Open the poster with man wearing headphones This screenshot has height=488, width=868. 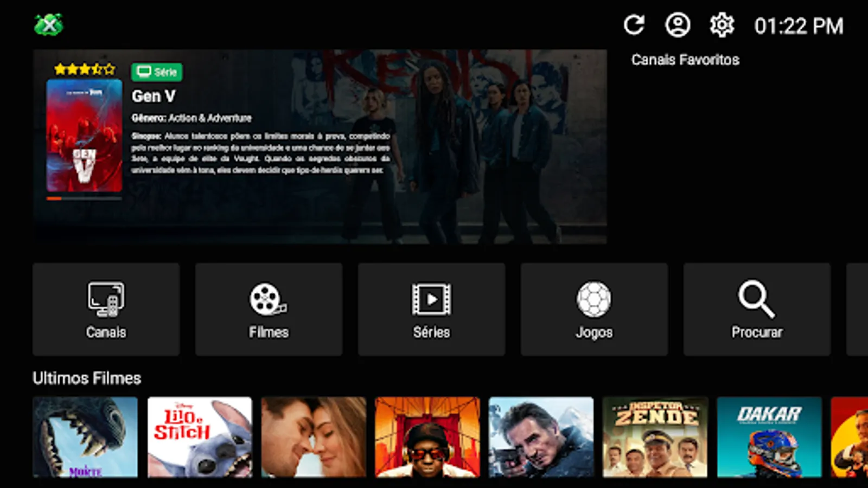click(427, 437)
